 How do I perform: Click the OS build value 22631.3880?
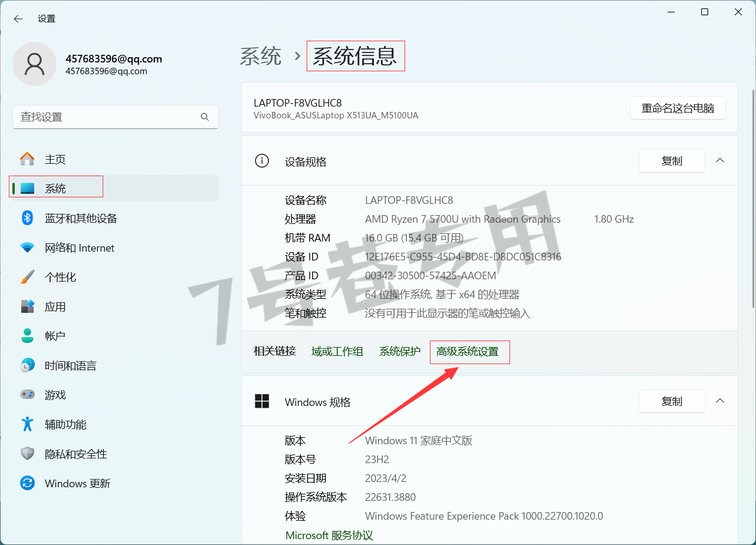pos(390,497)
